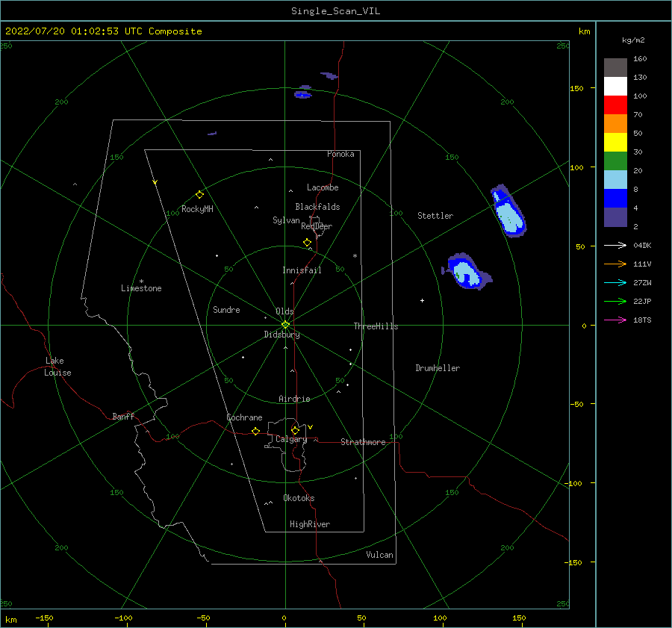Click the 18TS legend text
The image size is (672, 628).
(x=642, y=320)
